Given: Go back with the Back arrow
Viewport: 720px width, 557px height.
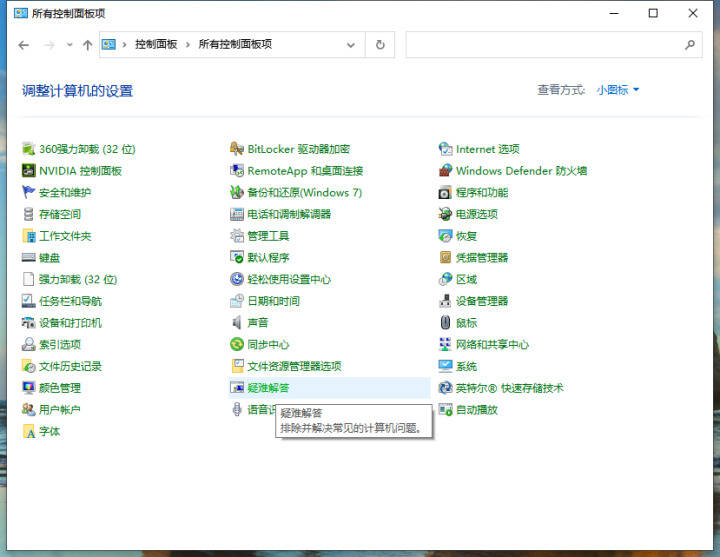Looking at the screenshot, I should click(x=23, y=45).
